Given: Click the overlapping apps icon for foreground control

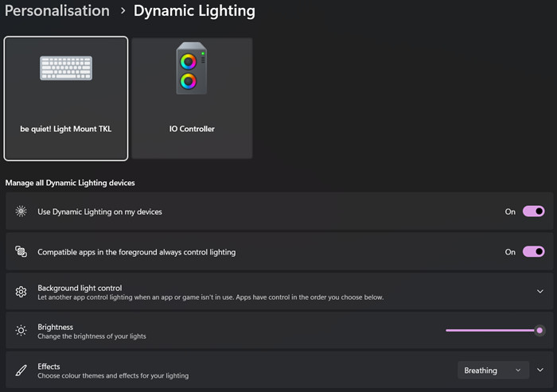Looking at the screenshot, I should [x=21, y=251].
